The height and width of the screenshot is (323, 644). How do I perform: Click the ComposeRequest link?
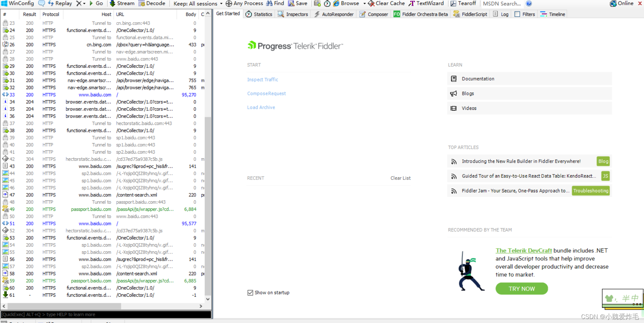click(266, 93)
